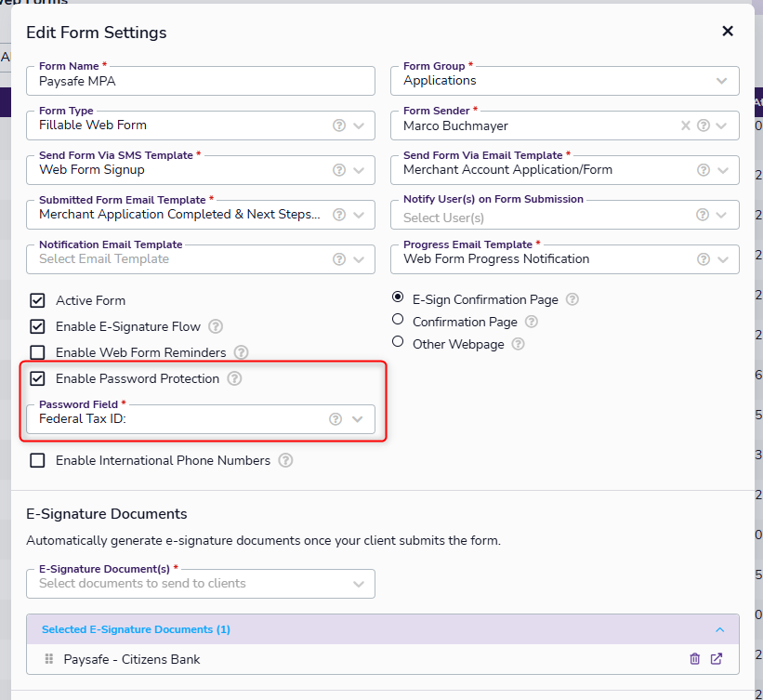The image size is (763, 700).
Task: Close the Edit Form Settings dialog
Action: tap(728, 32)
